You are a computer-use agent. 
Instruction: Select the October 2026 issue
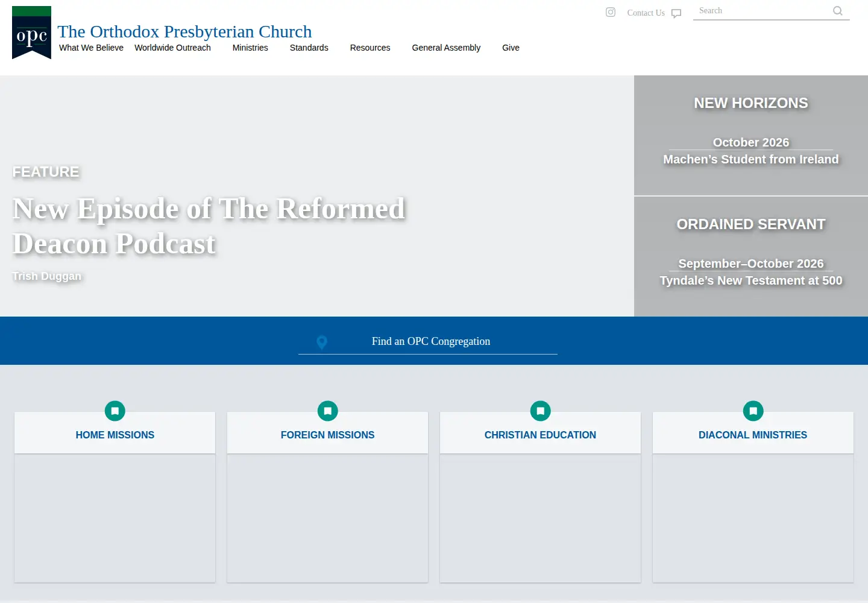click(x=751, y=142)
